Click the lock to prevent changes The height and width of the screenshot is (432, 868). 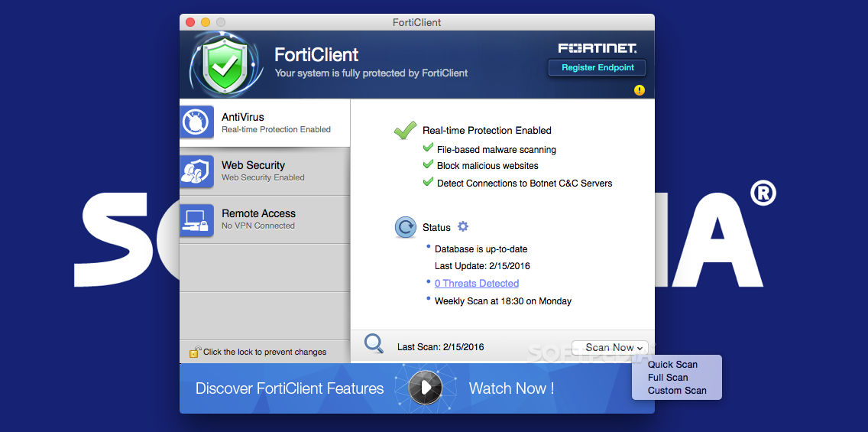tap(195, 351)
